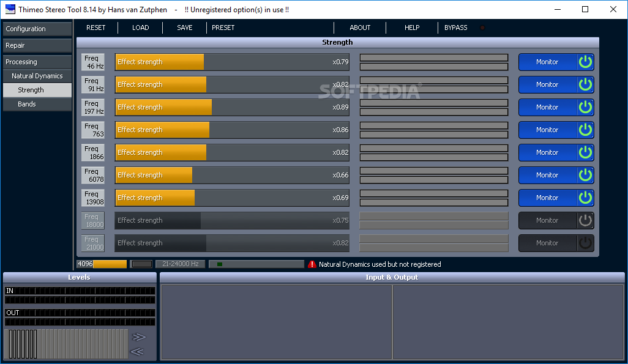Toggle power icon for 1866 band
The image size is (628, 364).
(586, 152)
